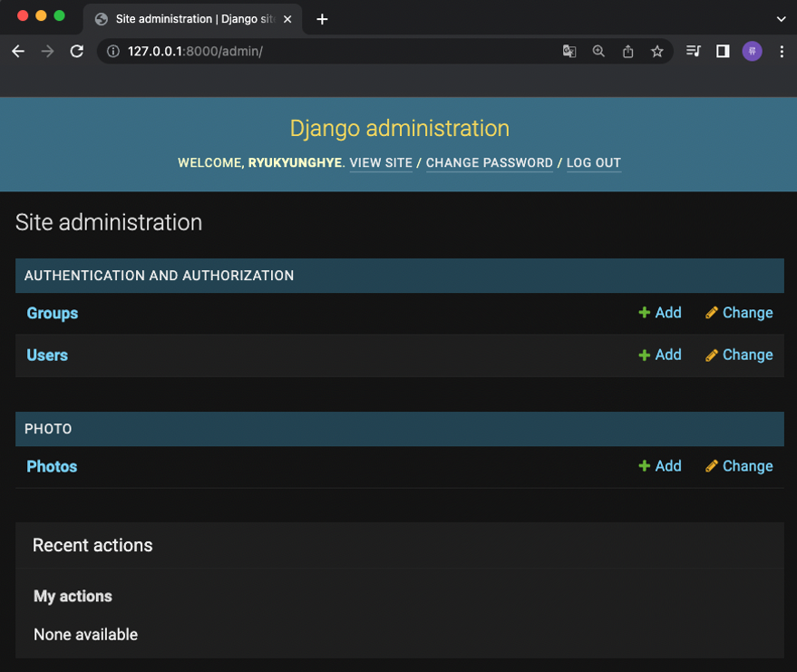Screen dimensions: 797x672
Task: Share this page via share icon
Action: pos(628,52)
